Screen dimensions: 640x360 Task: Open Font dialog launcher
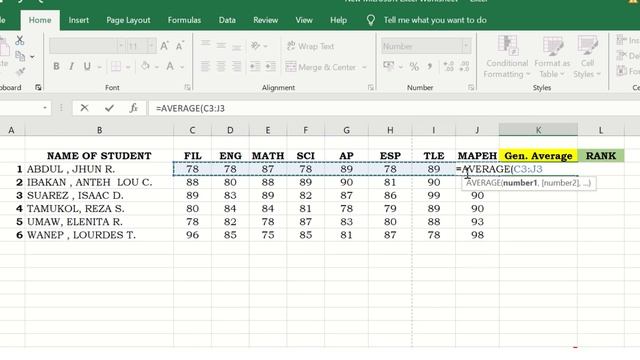(187, 87)
